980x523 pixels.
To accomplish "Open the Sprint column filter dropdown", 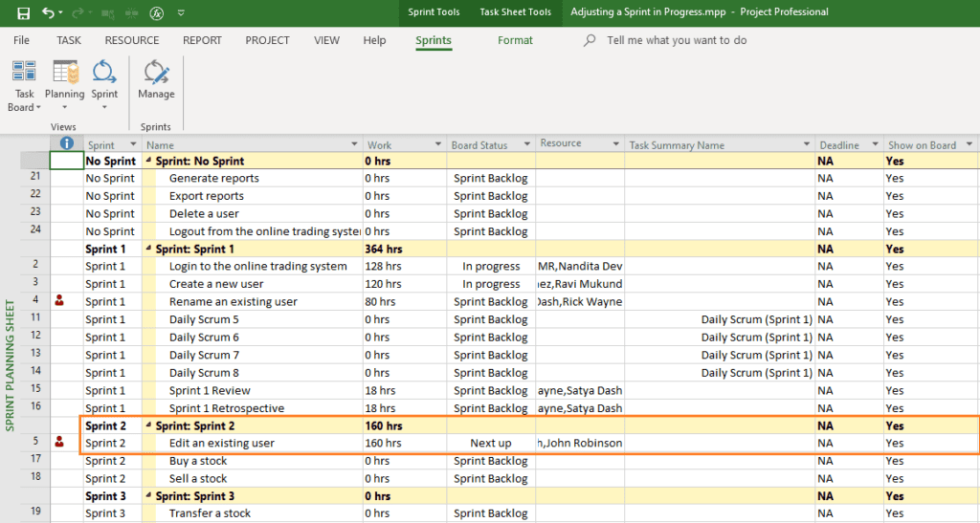I will (x=132, y=144).
